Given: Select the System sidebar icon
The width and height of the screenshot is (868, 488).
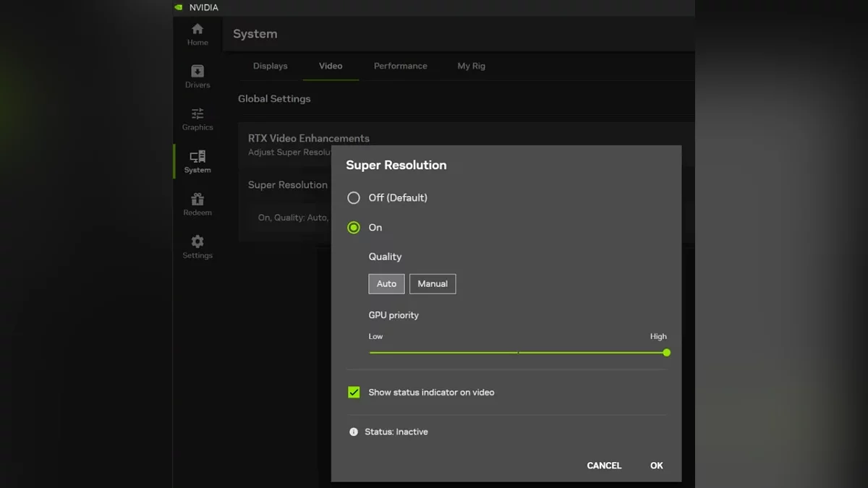Looking at the screenshot, I should (197, 157).
